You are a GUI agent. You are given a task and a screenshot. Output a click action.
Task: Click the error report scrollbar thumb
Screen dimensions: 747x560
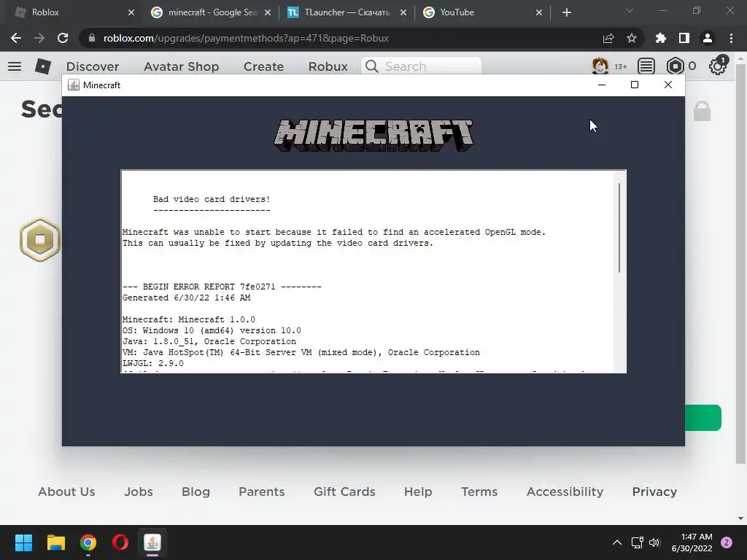pos(619,227)
